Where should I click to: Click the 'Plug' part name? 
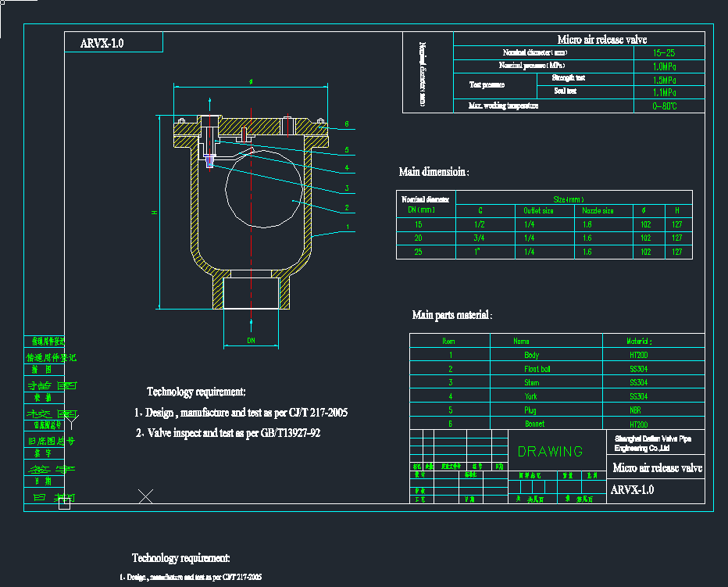coord(530,410)
